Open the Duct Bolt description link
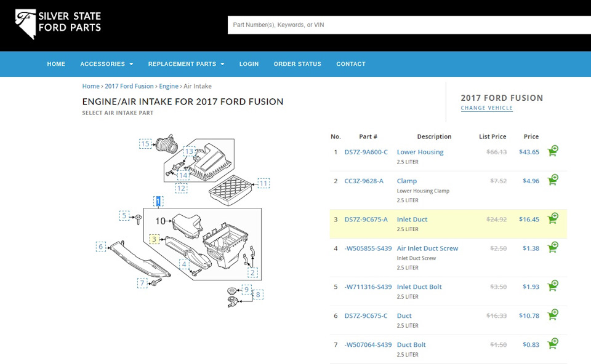The width and height of the screenshot is (591, 364). [x=411, y=345]
